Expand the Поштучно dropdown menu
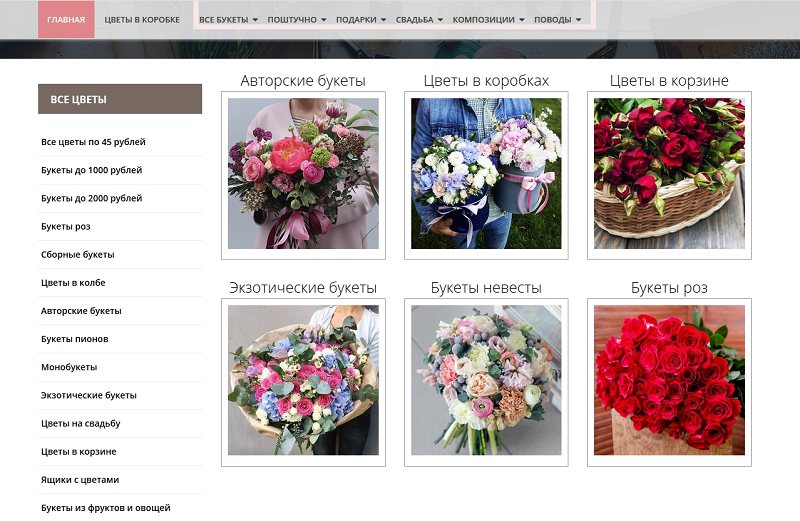The width and height of the screenshot is (800, 521). pos(296,19)
